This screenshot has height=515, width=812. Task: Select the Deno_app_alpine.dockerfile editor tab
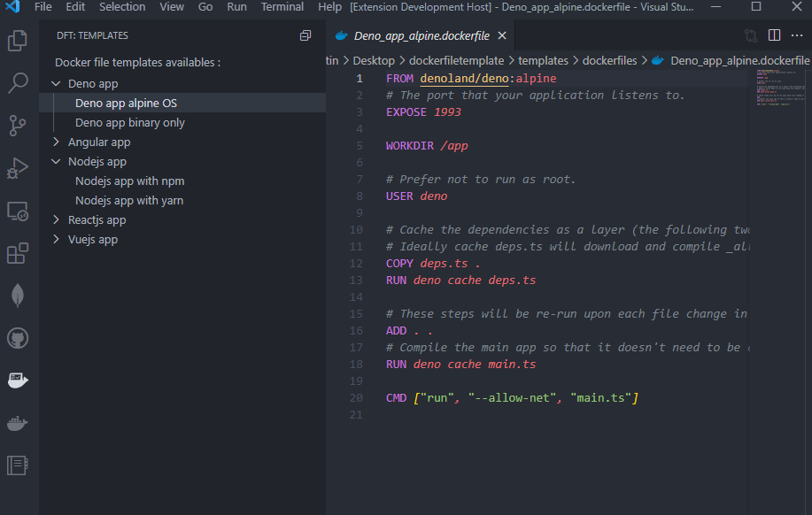421,35
